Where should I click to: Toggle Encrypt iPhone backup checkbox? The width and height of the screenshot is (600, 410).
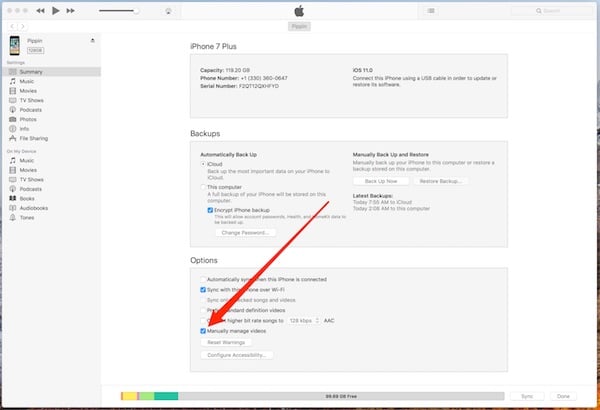210,210
